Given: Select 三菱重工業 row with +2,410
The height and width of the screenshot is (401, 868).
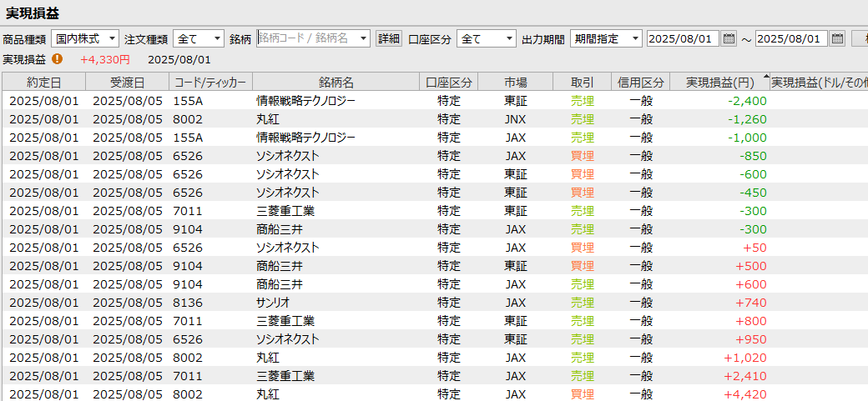Looking at the screenshot, I should coord(434,375).
